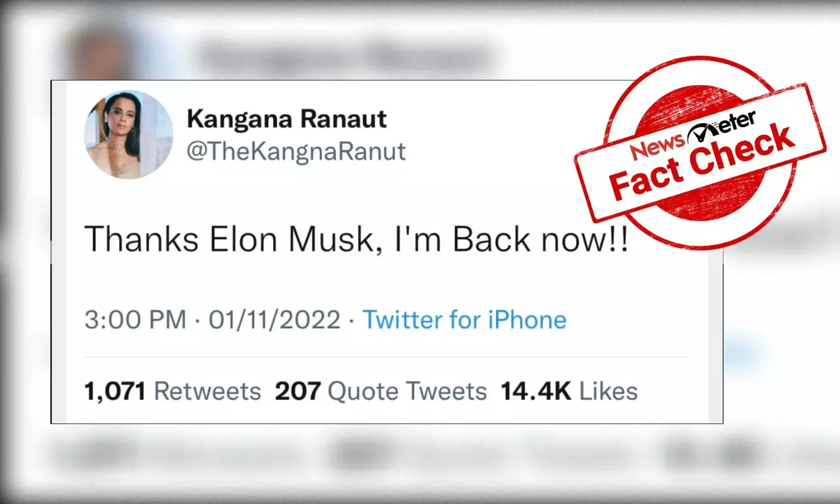
Task: Click the 14.4K Likes count
Action: [567, 390]
